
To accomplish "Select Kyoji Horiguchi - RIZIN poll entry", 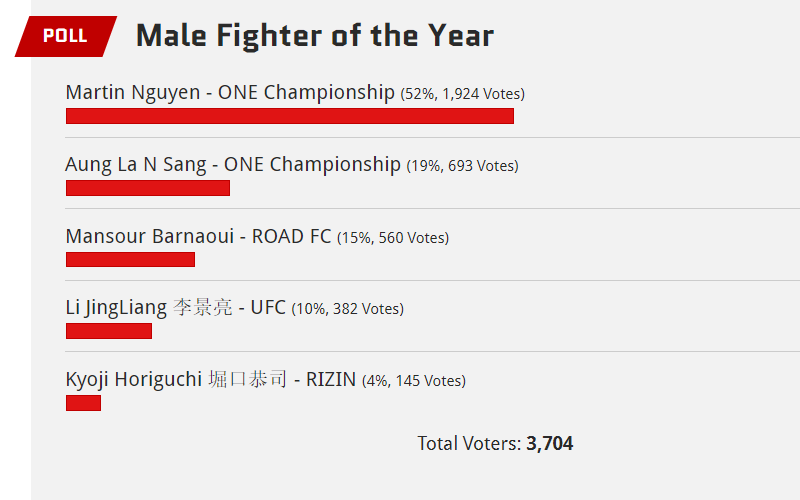I will 211,380.
